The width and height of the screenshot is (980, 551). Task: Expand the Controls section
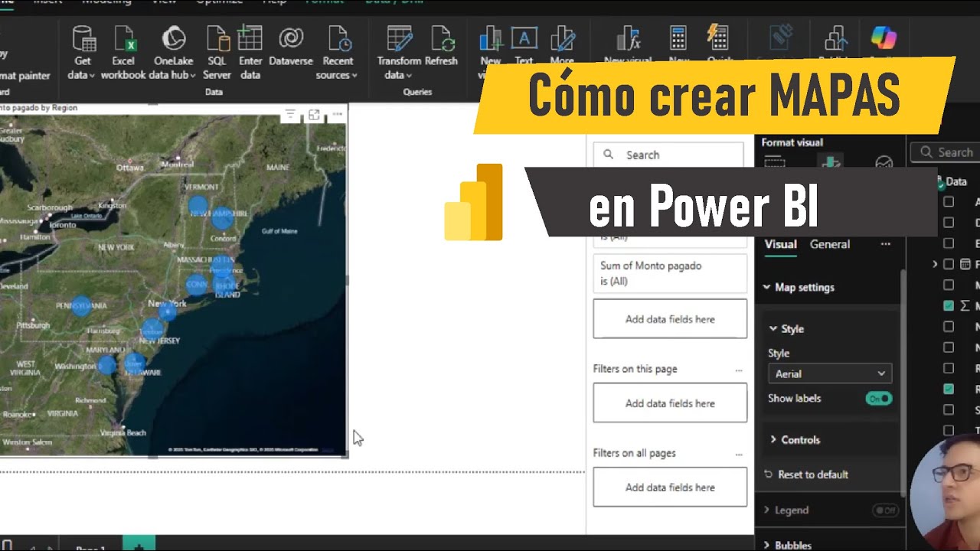[773, 440]
